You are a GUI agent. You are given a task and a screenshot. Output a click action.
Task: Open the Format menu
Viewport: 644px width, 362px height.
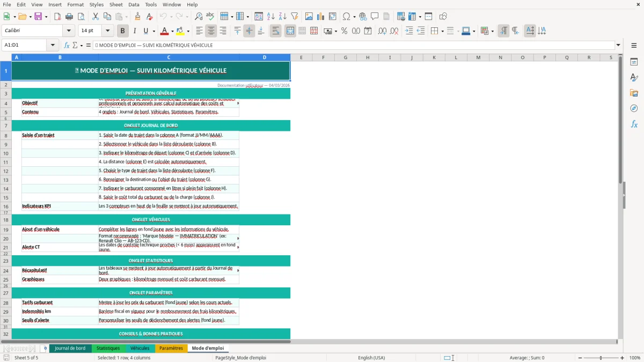[x=75, y=4]
